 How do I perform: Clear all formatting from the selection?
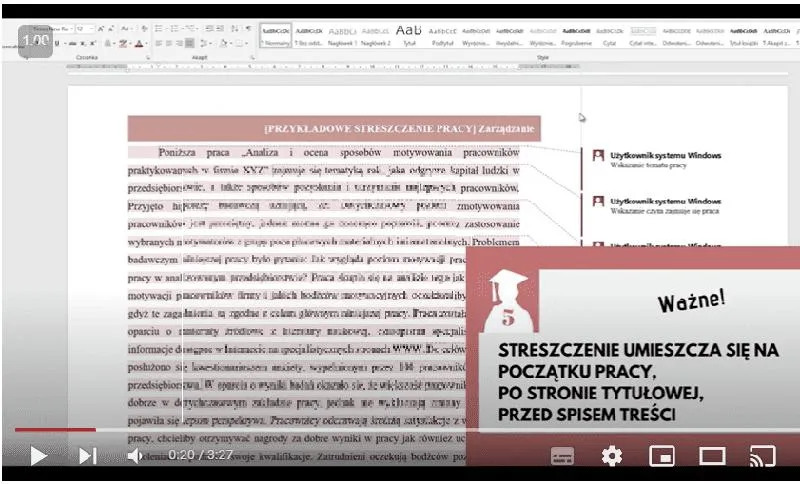[x=144, y=29]
